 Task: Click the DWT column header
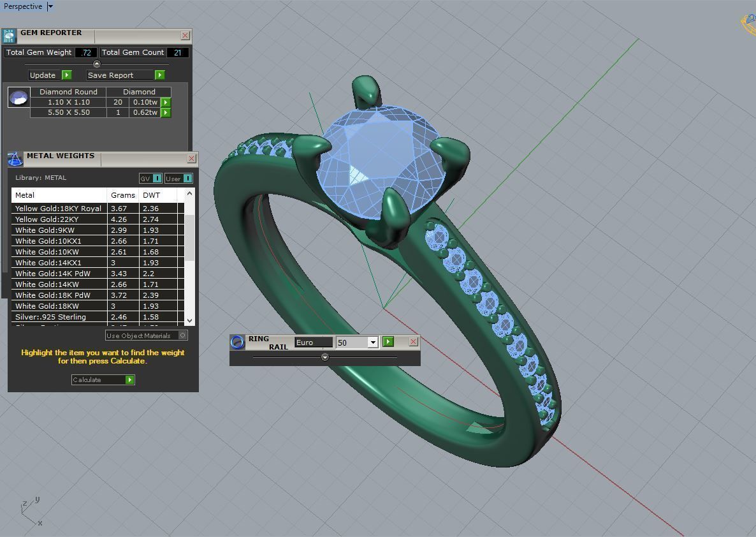pyautogui.click(x=157, y=195)
